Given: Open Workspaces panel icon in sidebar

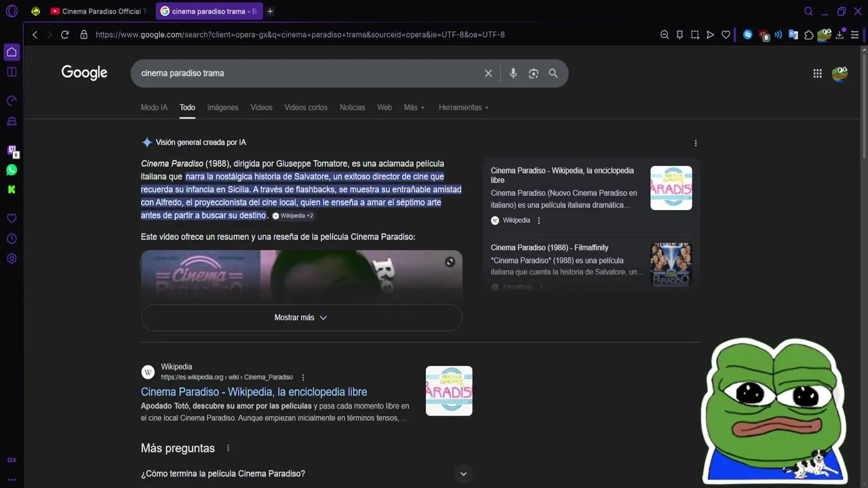Looking at the screenshot, I should tap(12, 72).
